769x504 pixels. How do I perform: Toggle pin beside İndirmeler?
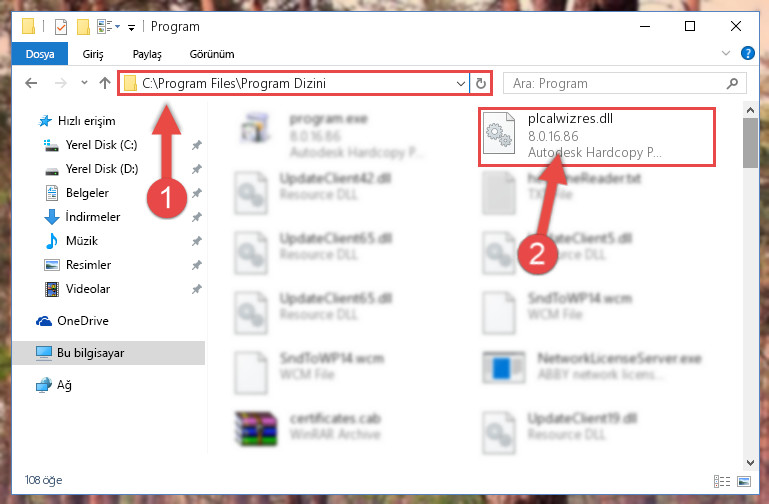tap(197, 217)
